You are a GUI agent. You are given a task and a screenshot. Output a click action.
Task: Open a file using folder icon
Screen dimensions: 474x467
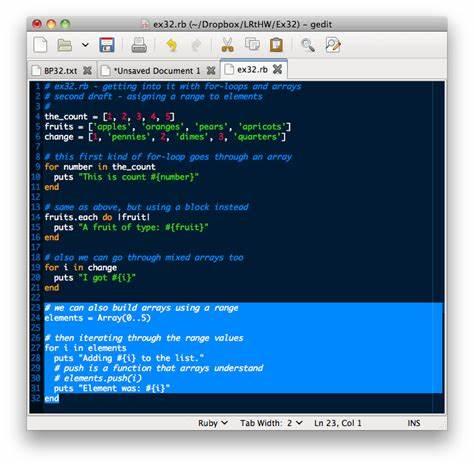(x=64, y=45)
